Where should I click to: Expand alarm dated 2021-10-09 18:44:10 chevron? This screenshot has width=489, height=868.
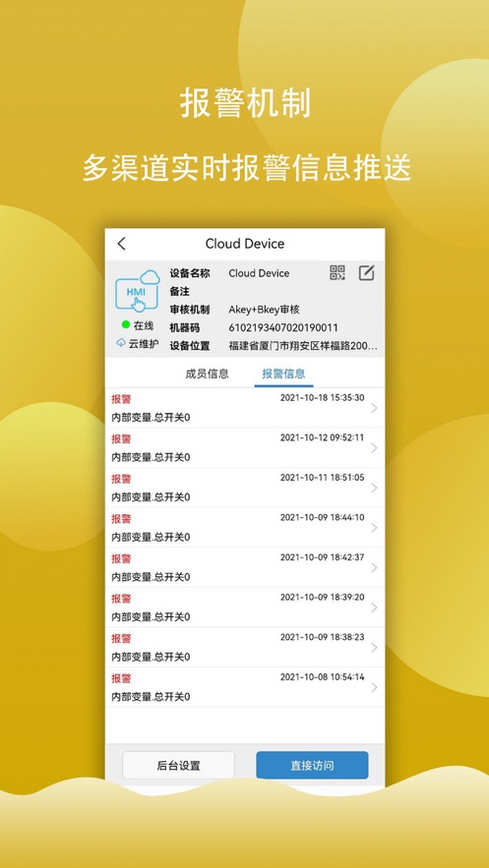click(374, 528)
